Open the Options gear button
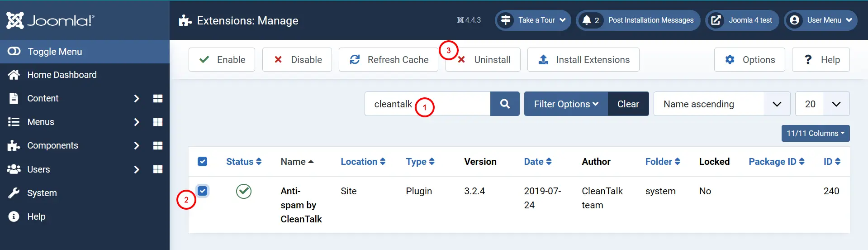The image size is (868, 250). [x=749, y=59]
